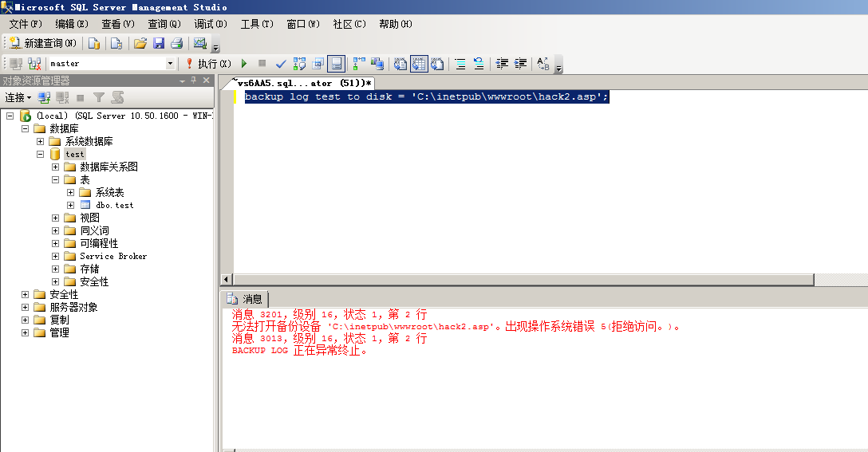Select the 复制 folder
Screen dimensions: 868x452
59,320
